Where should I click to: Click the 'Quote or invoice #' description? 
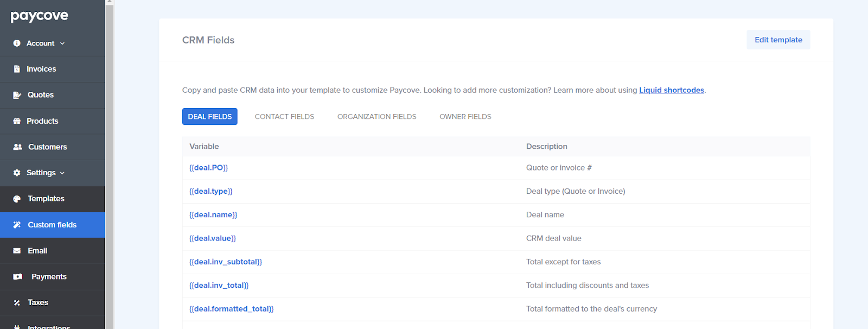click(559, 168)
